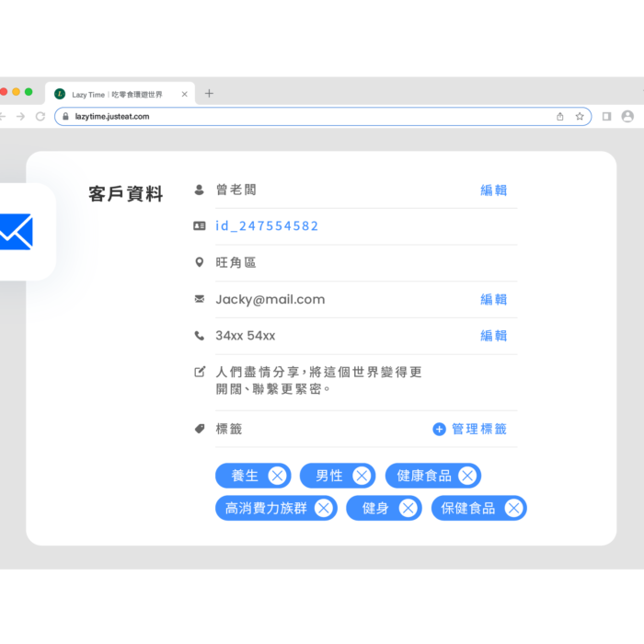This screenshot has width=644, height=644.
Task: Click the browser forward arrow
Action: (20, 117)
